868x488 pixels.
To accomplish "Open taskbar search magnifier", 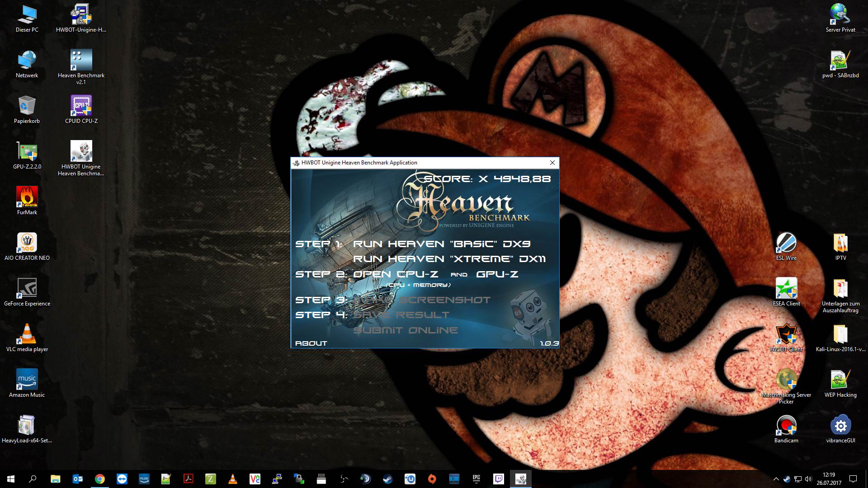I will pos(33,479).
